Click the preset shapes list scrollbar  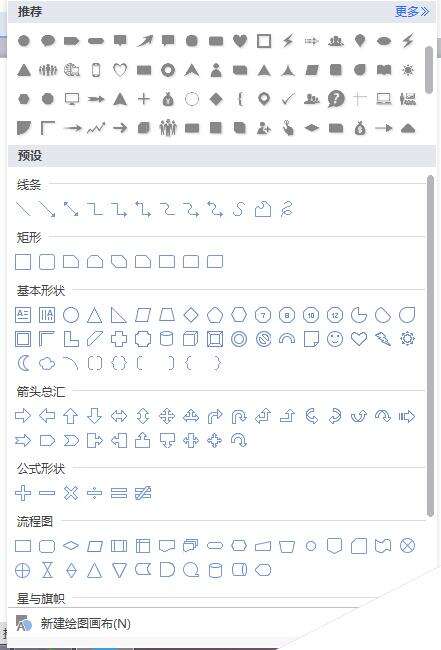pos(430,346)
